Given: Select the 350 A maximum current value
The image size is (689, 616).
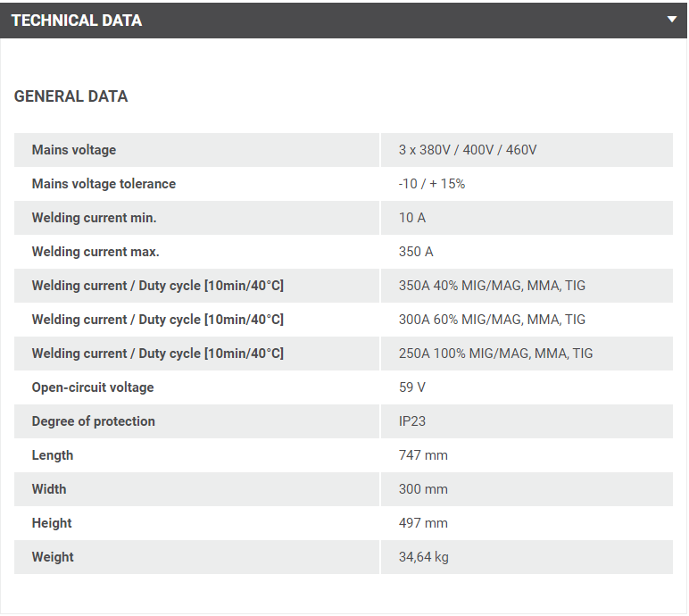Looking at the screenshot, I should pyautogui.click(x=416, y=252).
